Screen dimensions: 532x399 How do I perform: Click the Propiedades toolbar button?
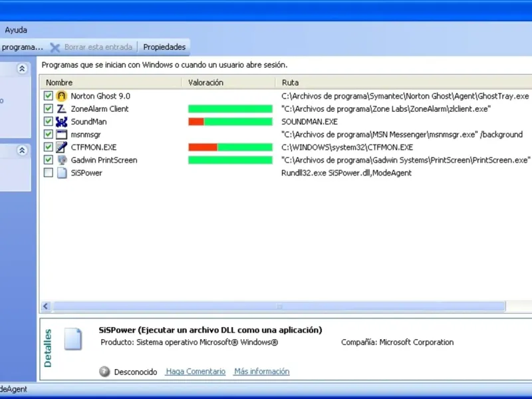coord(164,47)
